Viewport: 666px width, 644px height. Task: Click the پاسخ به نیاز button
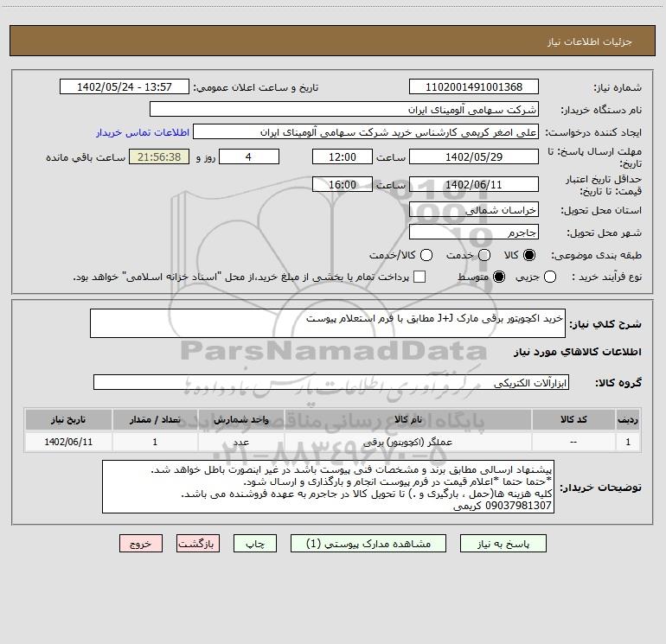click(x=503, y=544)
